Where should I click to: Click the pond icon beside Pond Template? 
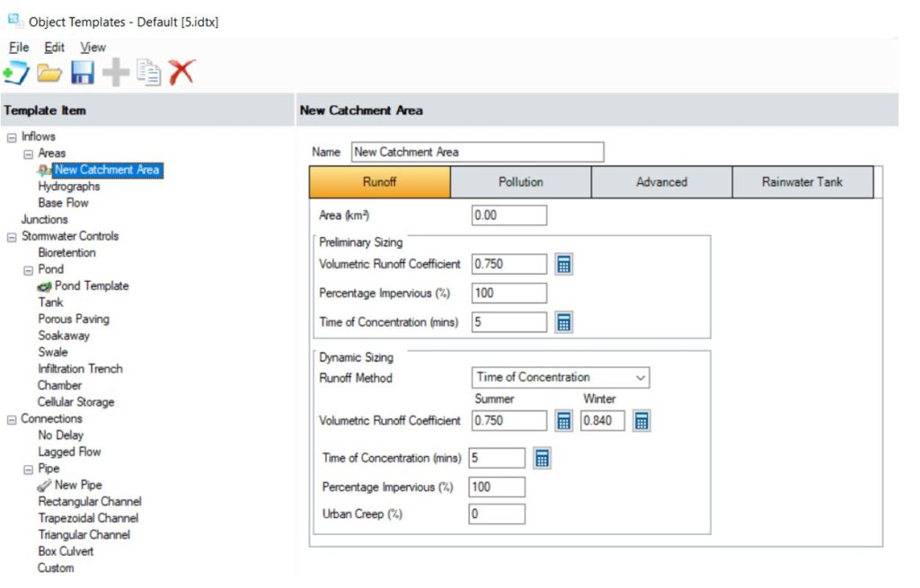tap(44, 286)
